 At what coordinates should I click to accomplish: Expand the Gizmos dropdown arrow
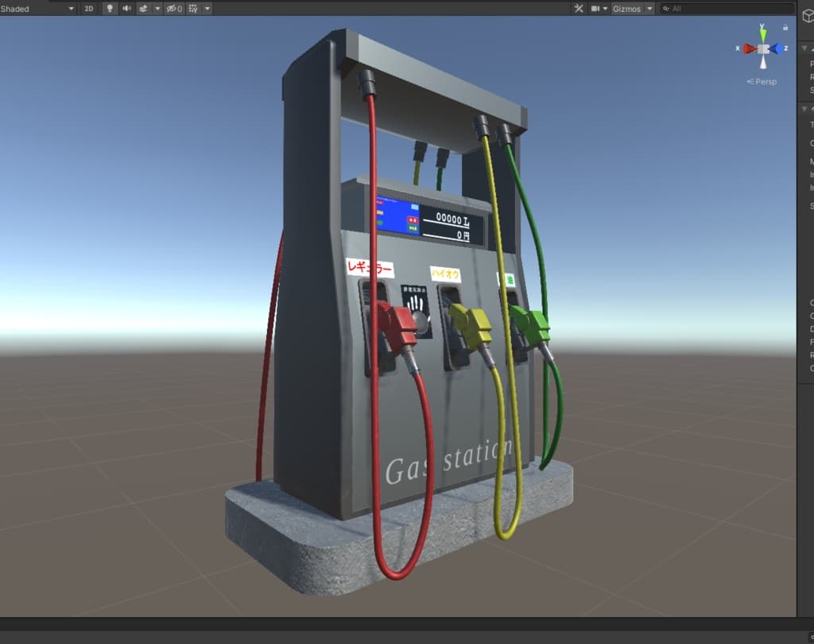pyautogui.click(x=649, y=9)
